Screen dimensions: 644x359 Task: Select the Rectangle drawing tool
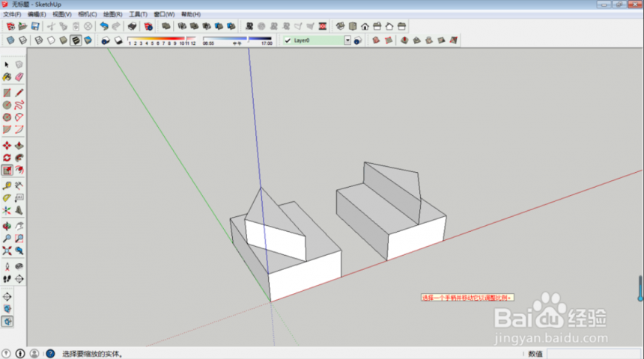point(7,93)
